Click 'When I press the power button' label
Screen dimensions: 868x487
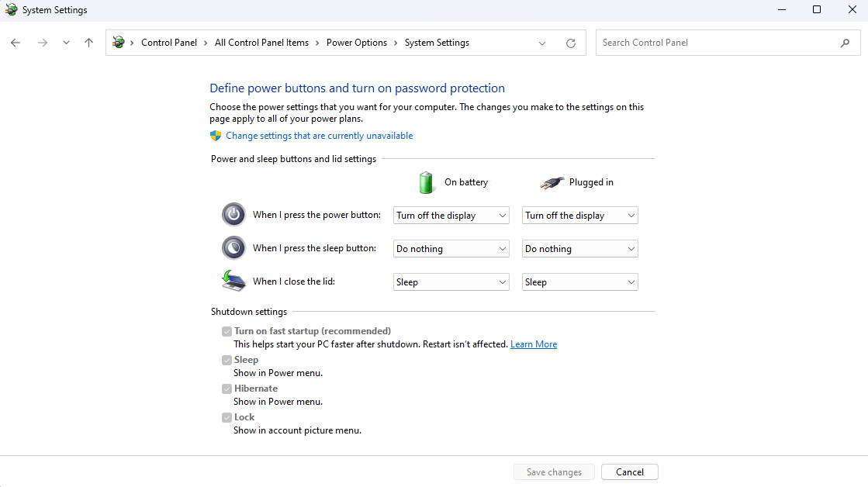[316, 215]
